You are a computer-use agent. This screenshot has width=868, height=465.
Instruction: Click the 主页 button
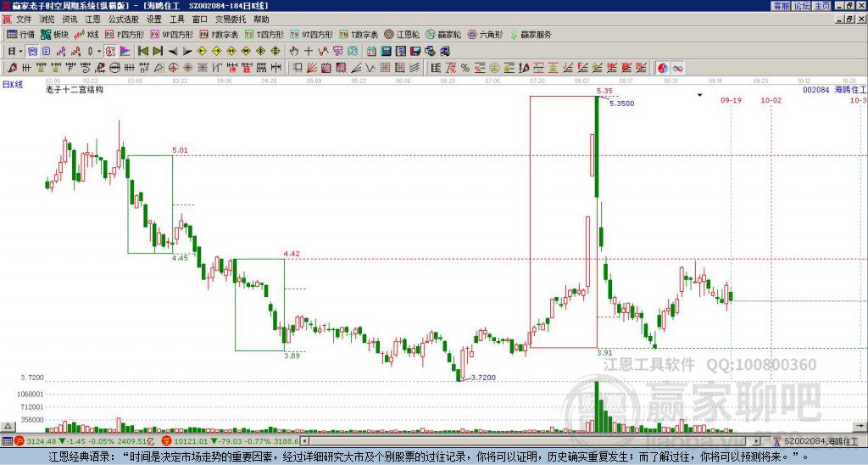tap(822, 6)
